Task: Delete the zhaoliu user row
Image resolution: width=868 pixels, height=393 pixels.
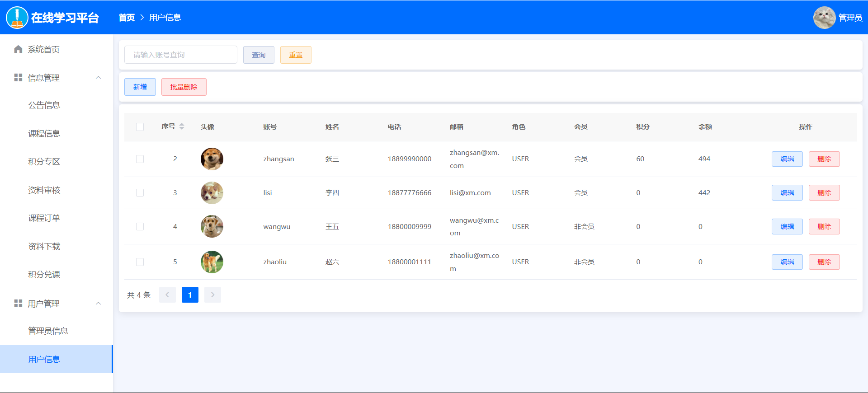Action: point(824,262)
